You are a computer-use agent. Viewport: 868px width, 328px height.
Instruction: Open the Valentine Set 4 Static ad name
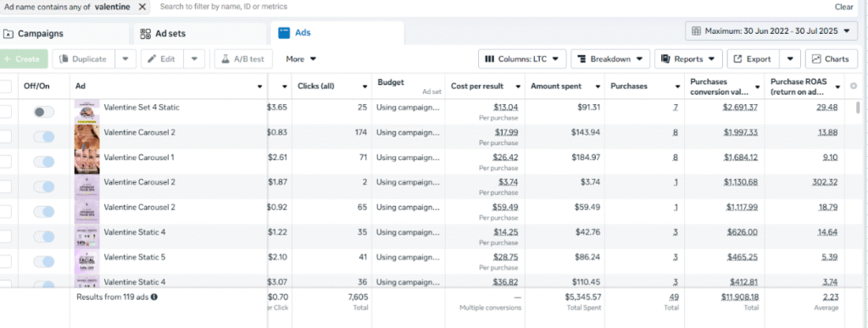[142, 108]
